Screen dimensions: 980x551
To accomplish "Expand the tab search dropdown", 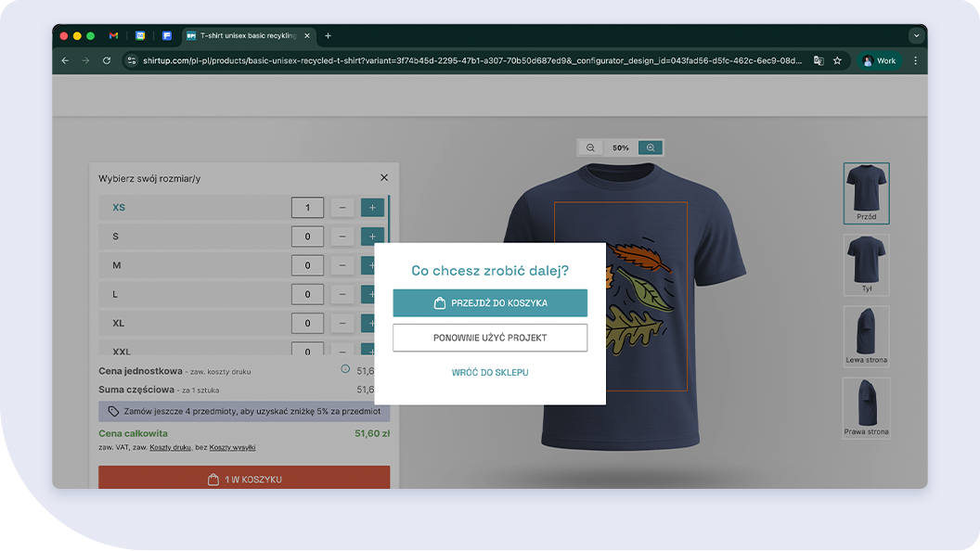I will click(x=916, y=35).
